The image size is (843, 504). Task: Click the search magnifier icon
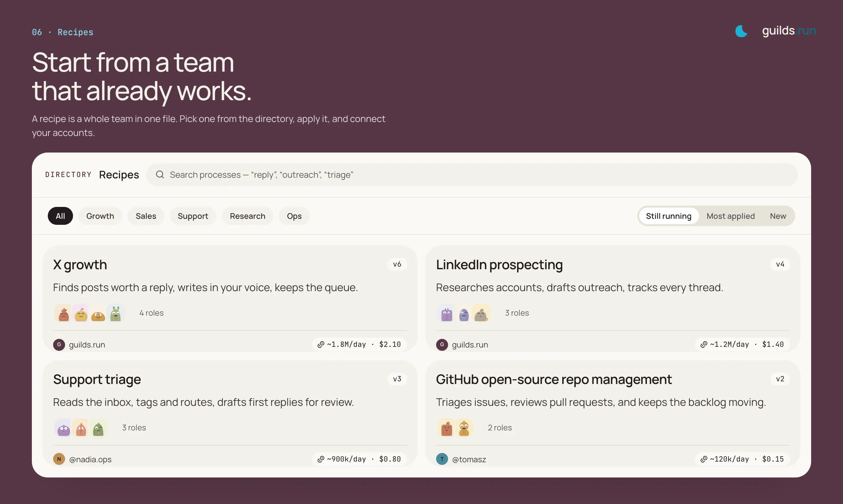[x=160, y=174]
